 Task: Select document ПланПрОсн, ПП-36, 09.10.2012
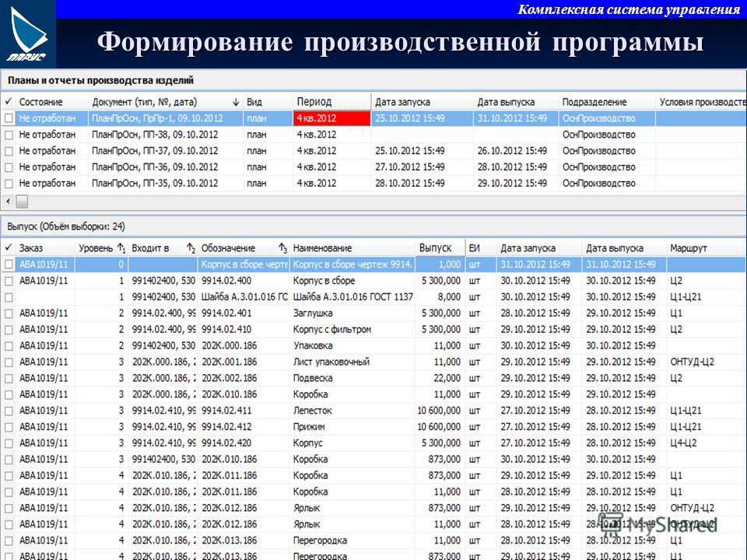coord(155,167)
